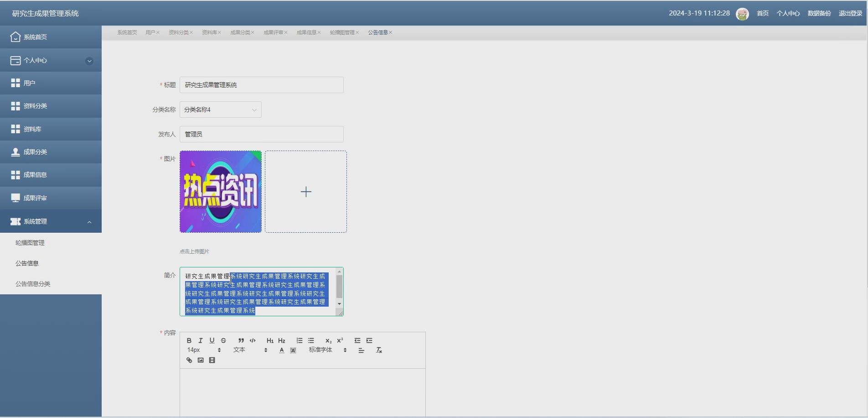Viewport: 868px width, 418px height.
Task: Open the text color picker
Action: 282,350
